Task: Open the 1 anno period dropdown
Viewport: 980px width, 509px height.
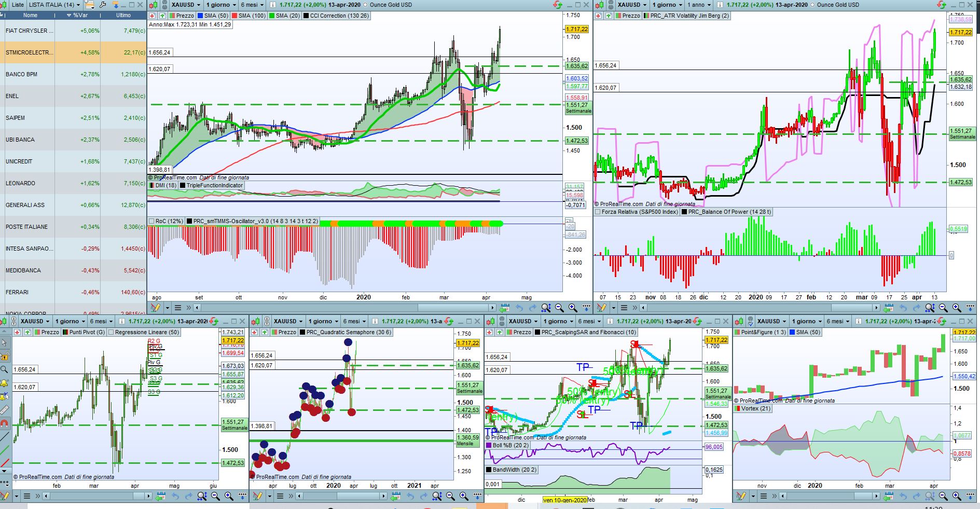Action: click(699, 5)
